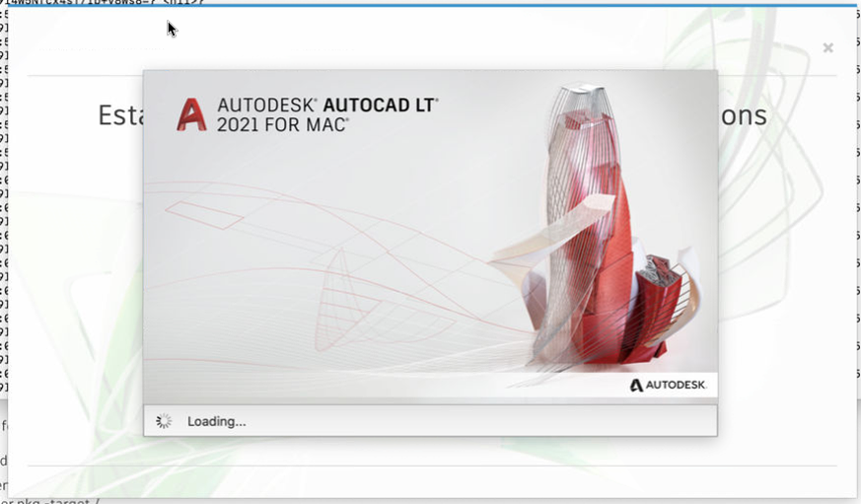Click the red AutoCAD A logo on the splash screen
The height and width of the screenshot is (504, 861).
pyautogui.click(x=191, y=114)
